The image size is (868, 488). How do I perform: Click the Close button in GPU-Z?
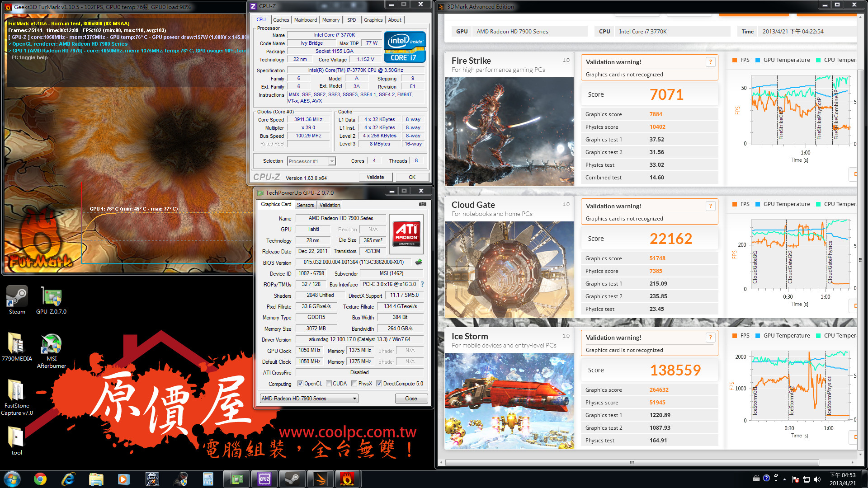[411, 399]
